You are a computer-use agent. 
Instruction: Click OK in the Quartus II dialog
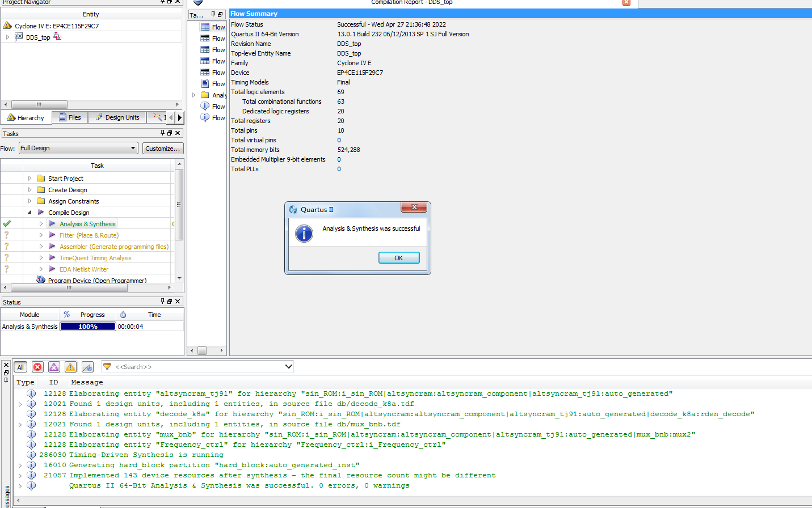point(399,258)
